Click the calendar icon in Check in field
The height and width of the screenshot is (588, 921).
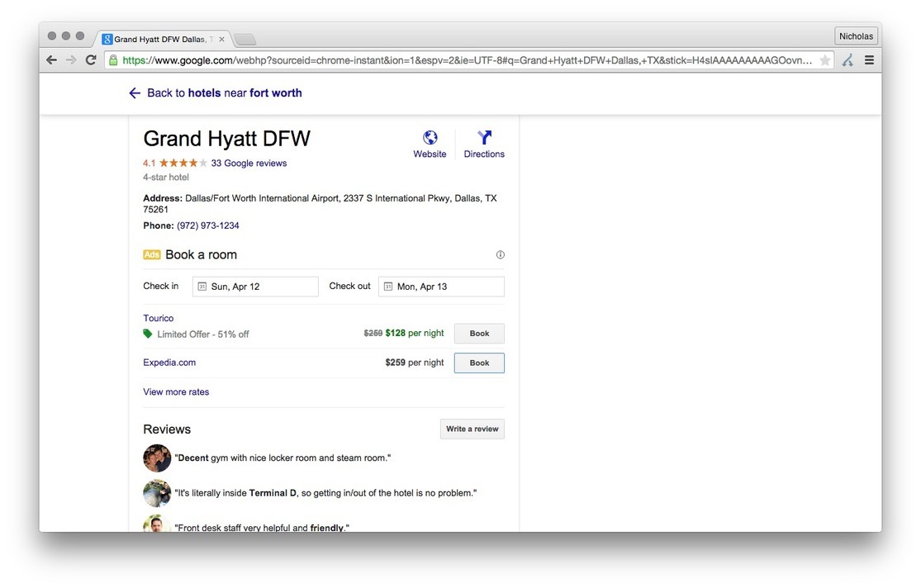(x=202, y=287)
